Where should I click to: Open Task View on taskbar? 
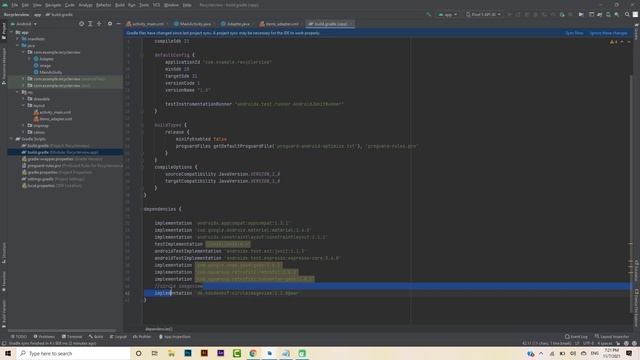(x=155, y=353)
